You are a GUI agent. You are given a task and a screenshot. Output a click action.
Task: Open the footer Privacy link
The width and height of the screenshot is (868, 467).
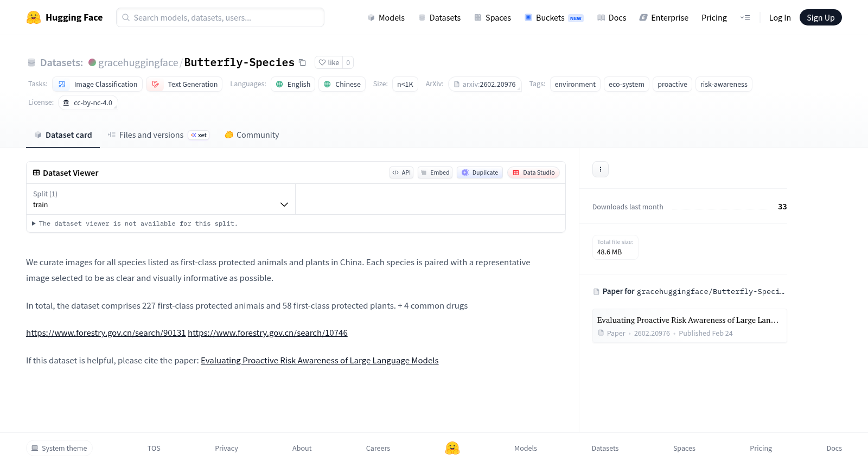(226, 448)
